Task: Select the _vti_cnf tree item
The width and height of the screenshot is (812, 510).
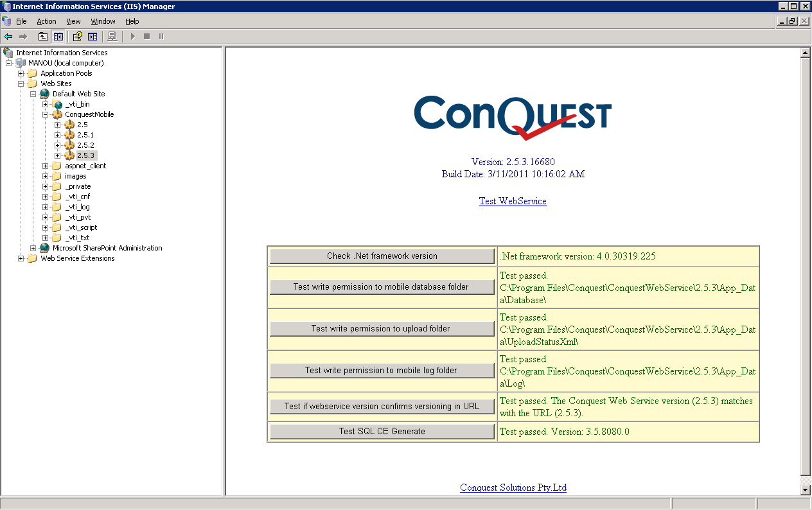Action: pyautogui.click(x=78, y=197)
